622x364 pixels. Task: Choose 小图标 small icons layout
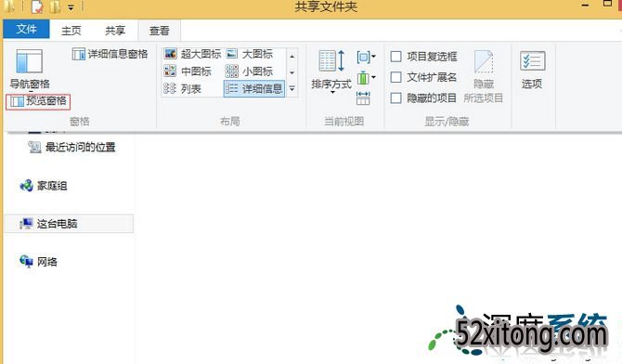(x=249, y=71)
